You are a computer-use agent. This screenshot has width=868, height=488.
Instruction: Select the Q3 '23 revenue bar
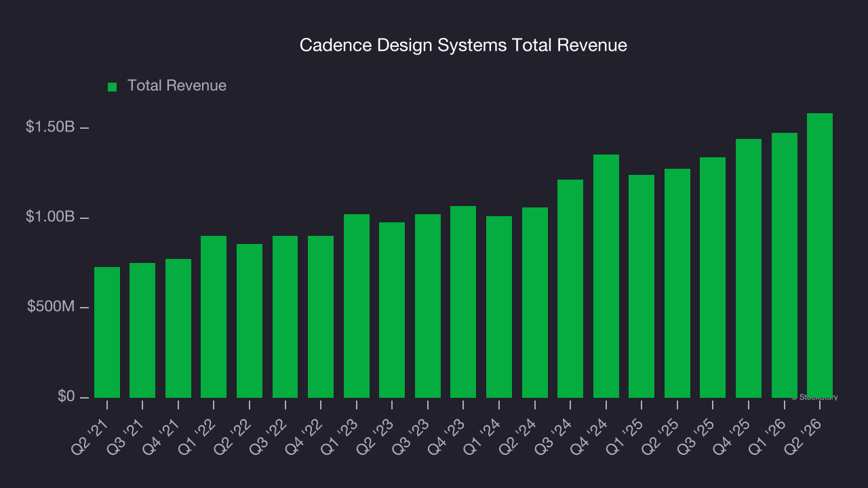[428, 306]
